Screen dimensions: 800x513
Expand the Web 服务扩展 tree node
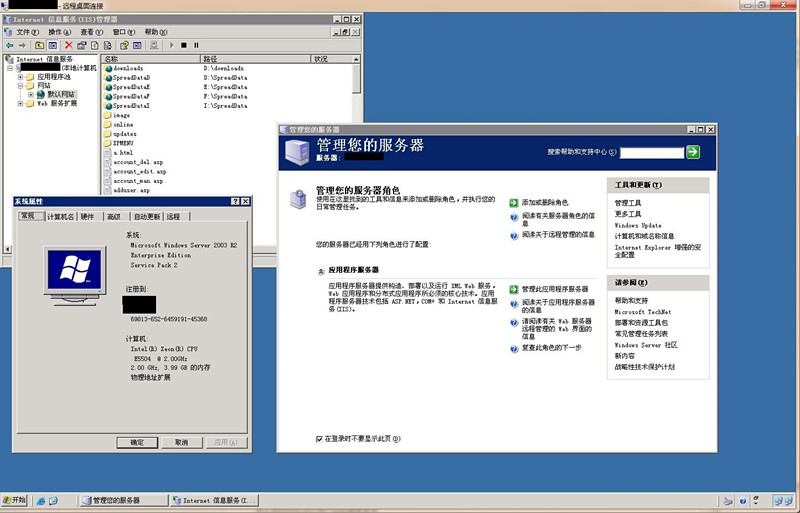pos(19,103)
